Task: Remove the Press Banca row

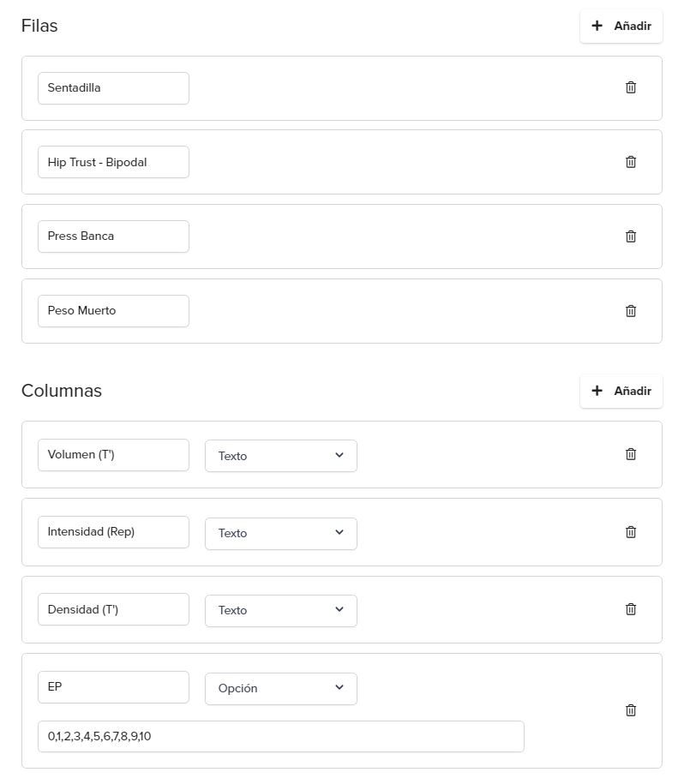Action: coord(631,236)
